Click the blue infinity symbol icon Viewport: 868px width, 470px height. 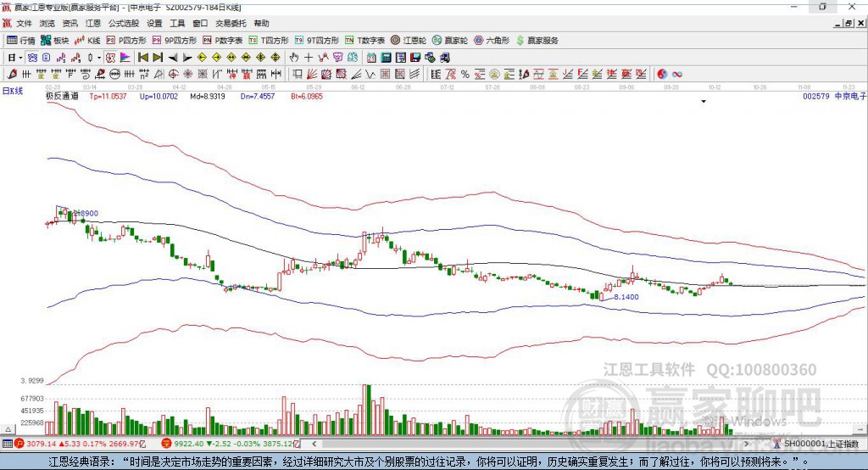tap(677, 74)
